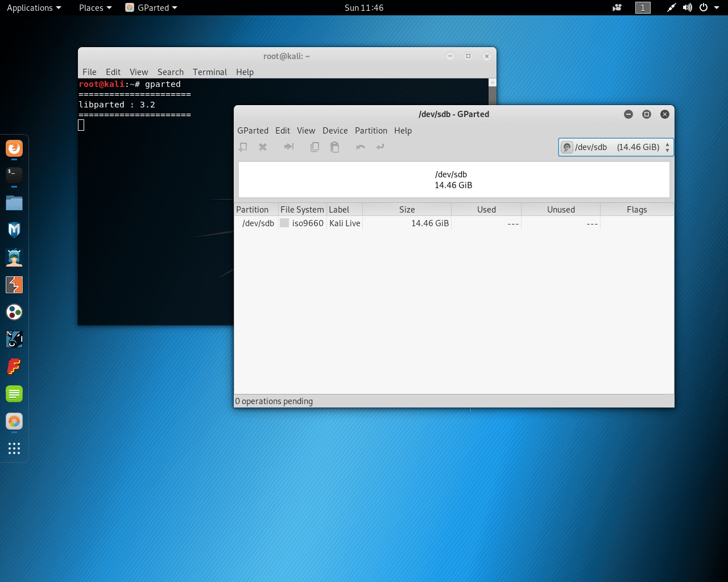728x582 pixels.
Task: Click the Undo last operation icon
Action: 360,147
